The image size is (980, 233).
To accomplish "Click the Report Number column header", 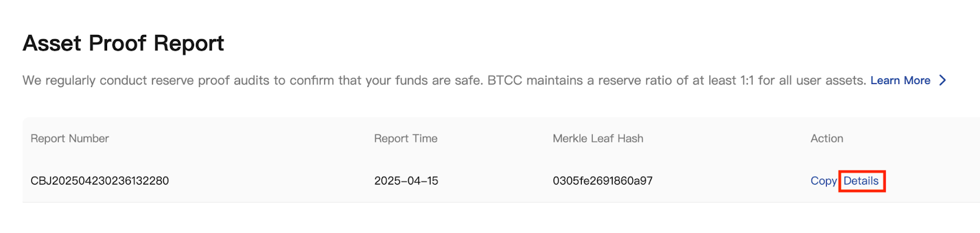I will [70, 139].
